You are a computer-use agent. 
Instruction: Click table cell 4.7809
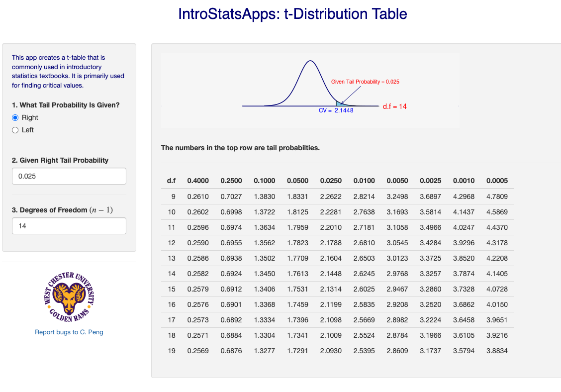[x=497, y=197]
